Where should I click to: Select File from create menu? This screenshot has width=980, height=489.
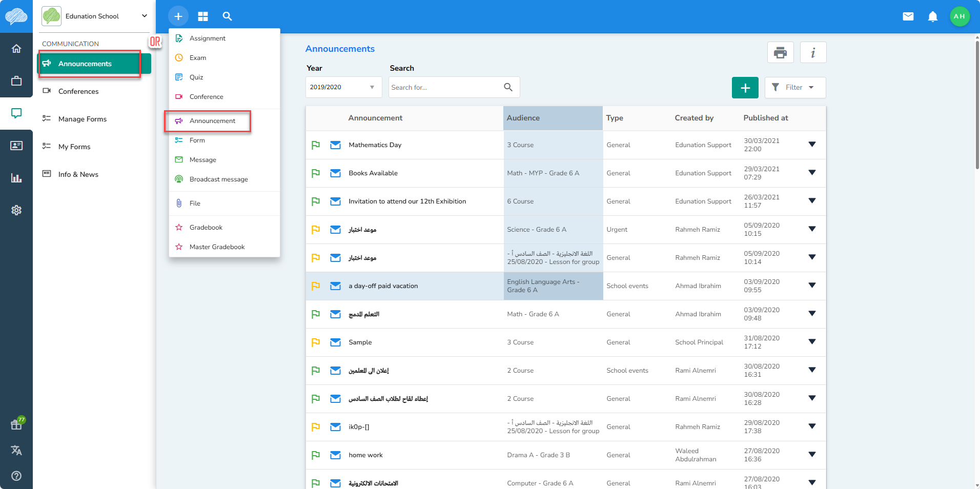pos(224,203)
